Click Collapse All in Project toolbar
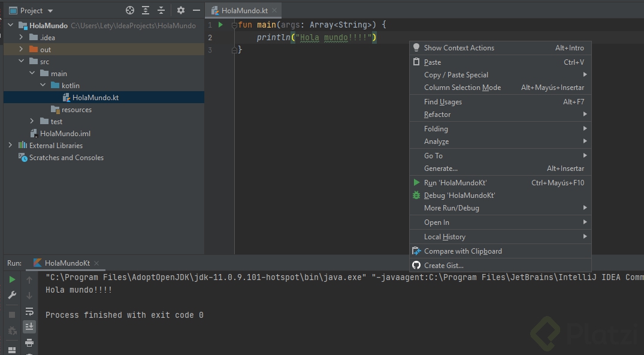This screenshot has width=644, height=355. [x=161, y=11]
